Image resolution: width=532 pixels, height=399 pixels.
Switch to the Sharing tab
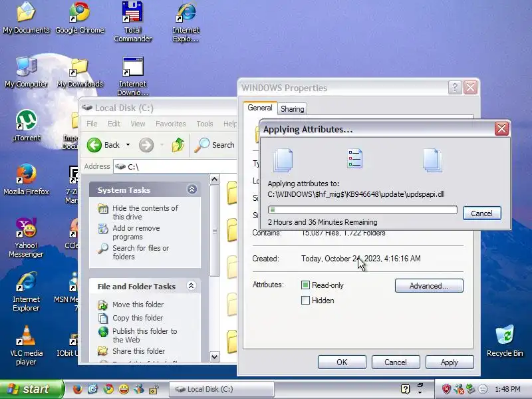(x=292, y=109)
